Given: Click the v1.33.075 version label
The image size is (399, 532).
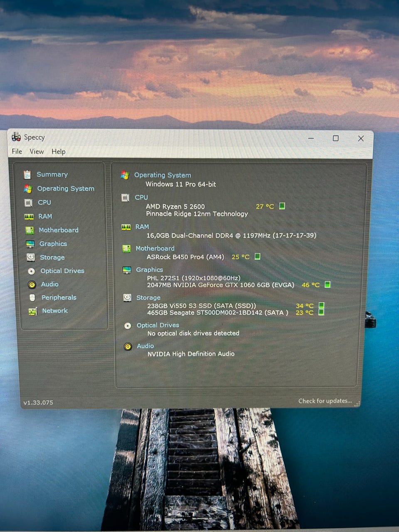Looking at the screenshot, I should point(38,402).
